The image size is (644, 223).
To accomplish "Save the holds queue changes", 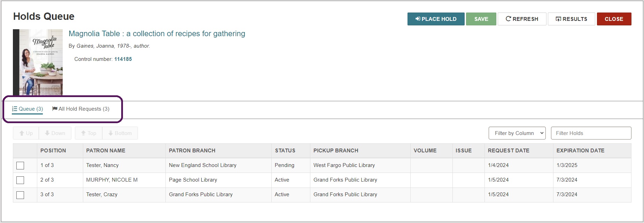I will click(481, 19).
